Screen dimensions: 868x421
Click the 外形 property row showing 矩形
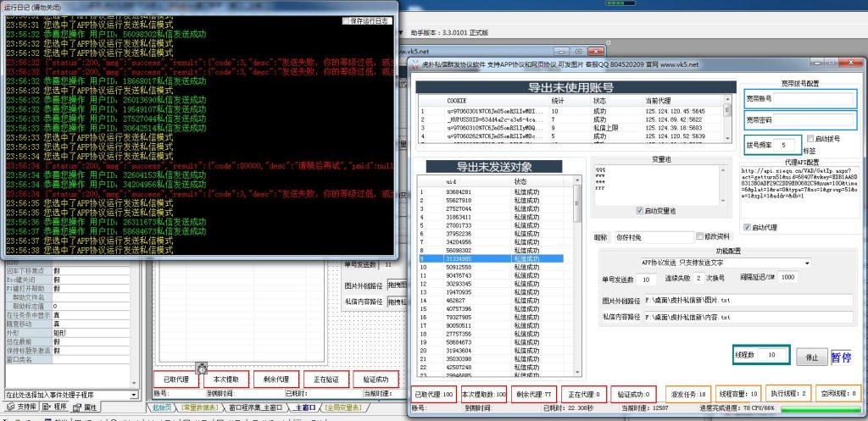coord(68,333)
